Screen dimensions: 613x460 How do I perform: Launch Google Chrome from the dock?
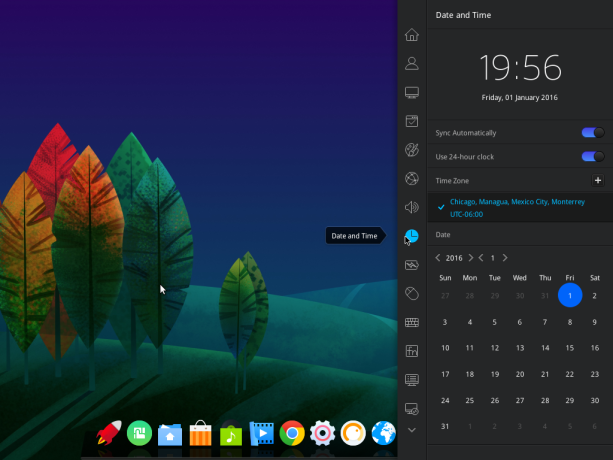pyautogui.click(x=292, y=433)
